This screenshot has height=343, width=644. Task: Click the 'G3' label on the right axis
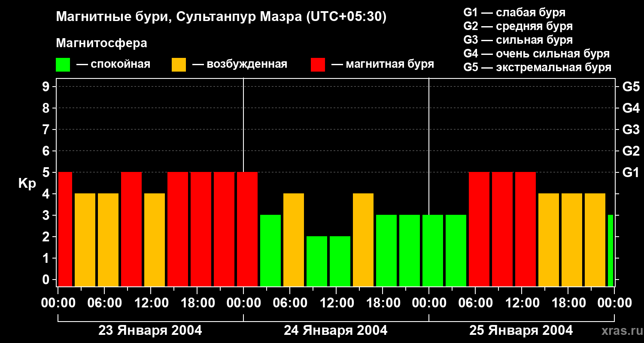(x=631, y=129)
